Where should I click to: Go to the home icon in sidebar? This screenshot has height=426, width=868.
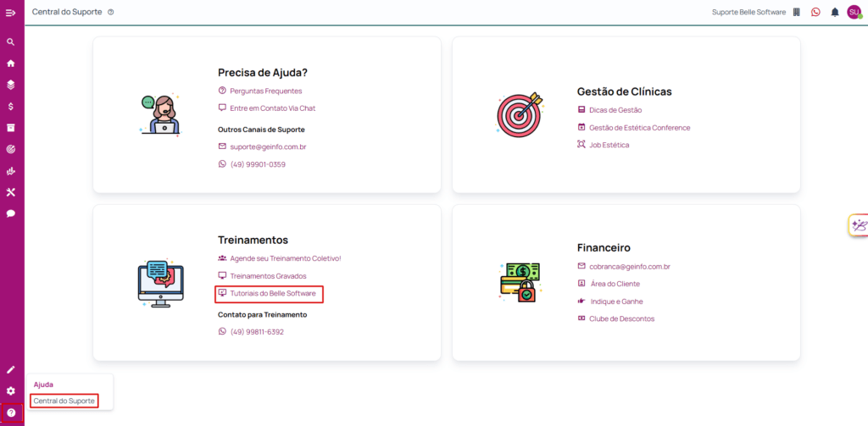tap(11, 63)
